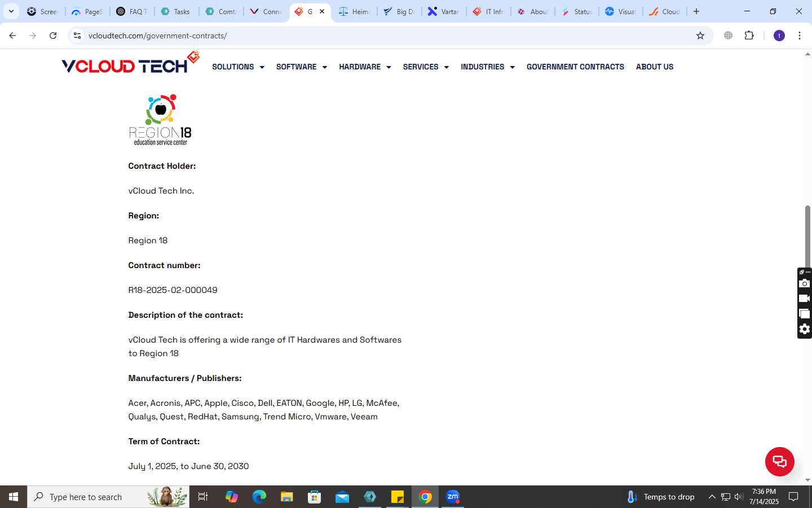
Task: Open File Explorer from taskbar
Action: tap(287, 497)
